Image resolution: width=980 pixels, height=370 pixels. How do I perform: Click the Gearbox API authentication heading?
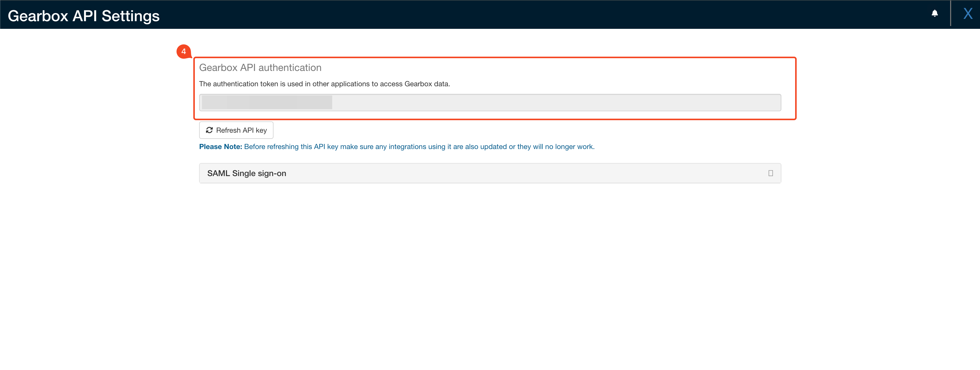pyautogui.click(x=260, y=67)
